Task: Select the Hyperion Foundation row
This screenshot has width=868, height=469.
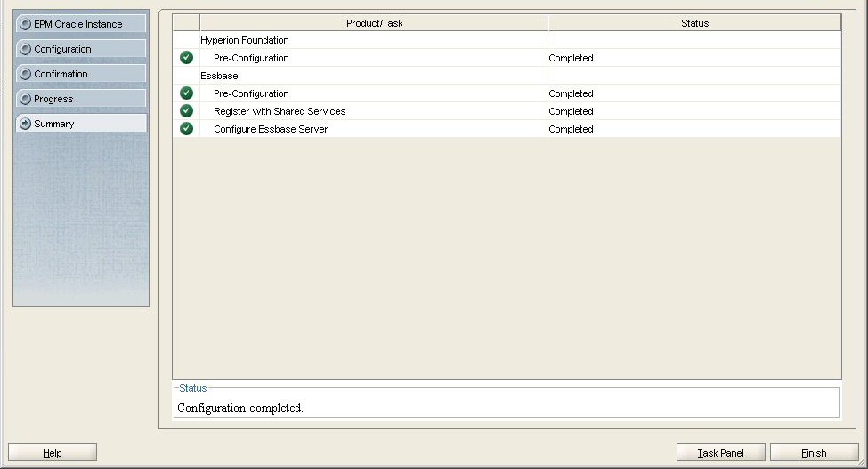Action: (x=507, y=40)
